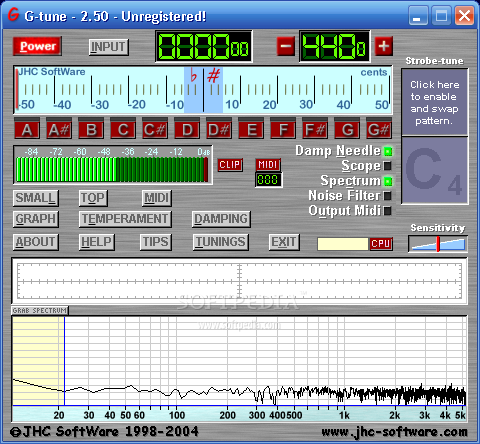This screenshot has width=480, height=444.
Task: Toggle the red Power button
Action: pos(37,46)
